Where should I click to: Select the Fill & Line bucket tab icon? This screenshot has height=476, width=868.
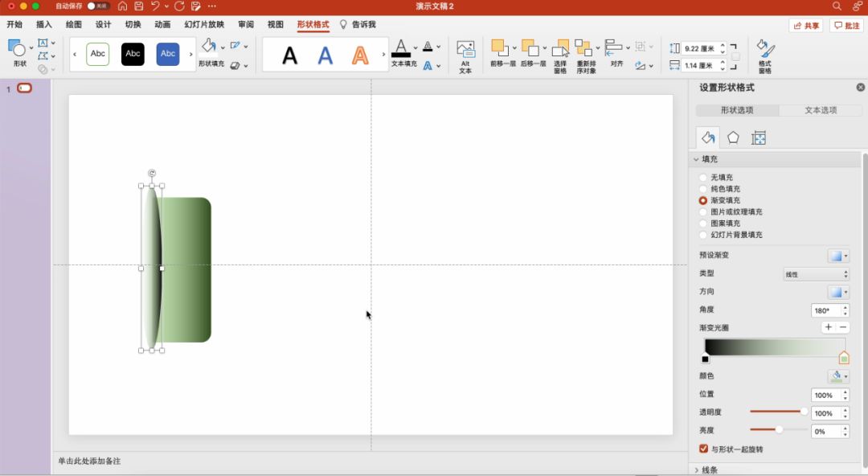708,137
